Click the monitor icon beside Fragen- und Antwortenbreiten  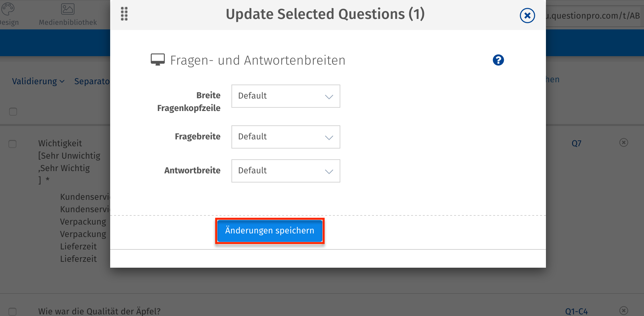click(x=158, y=60)
